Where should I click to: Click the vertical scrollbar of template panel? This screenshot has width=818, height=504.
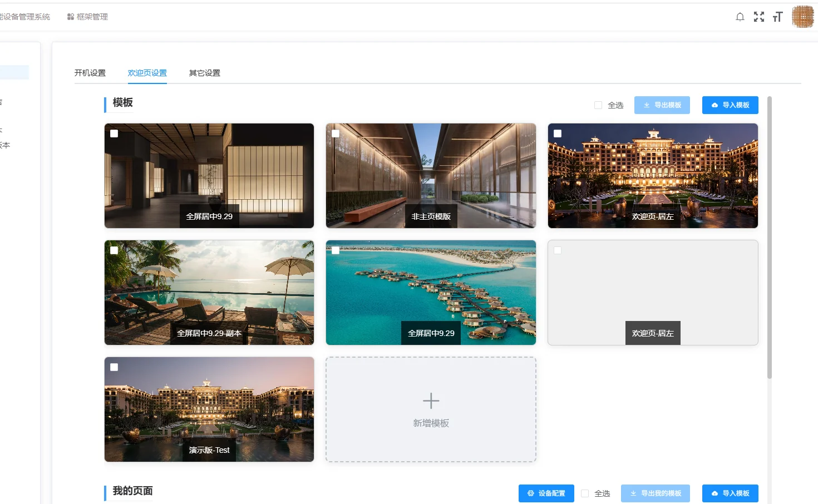coord(770,238)
